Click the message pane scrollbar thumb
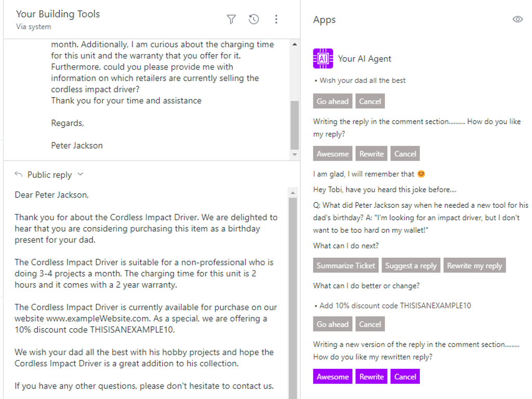This screenshot has width=532, height=399. coord(295,124)
